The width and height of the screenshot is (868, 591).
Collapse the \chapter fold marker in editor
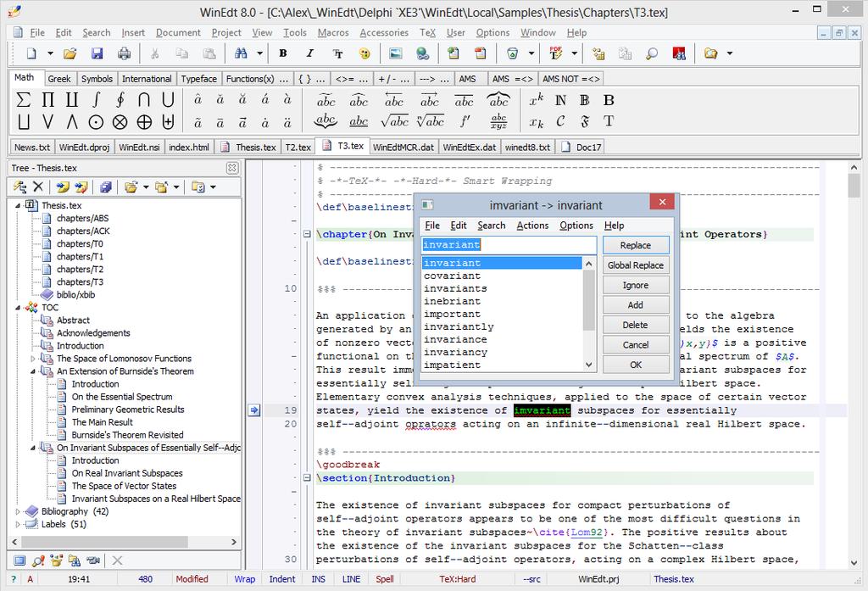(x=307, y=234)
